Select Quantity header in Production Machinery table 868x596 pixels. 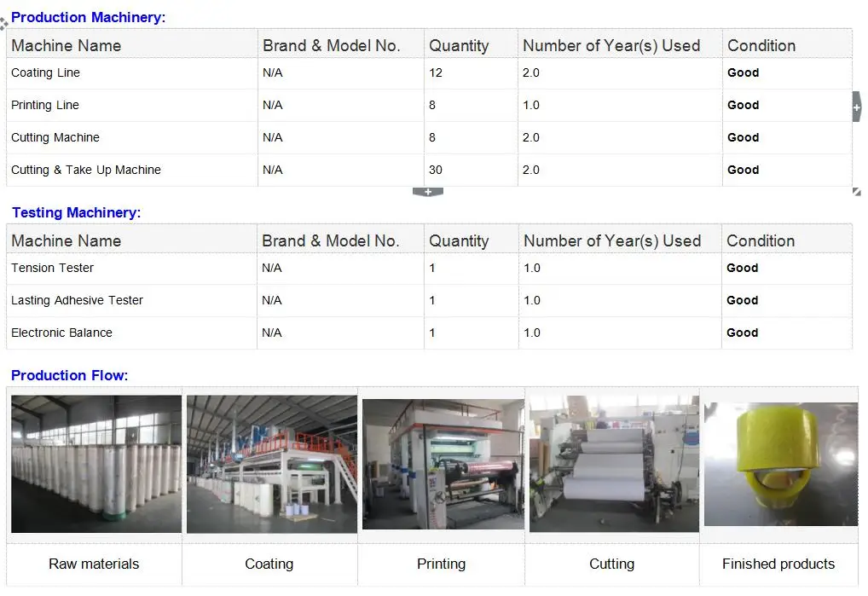pos(459,45)
